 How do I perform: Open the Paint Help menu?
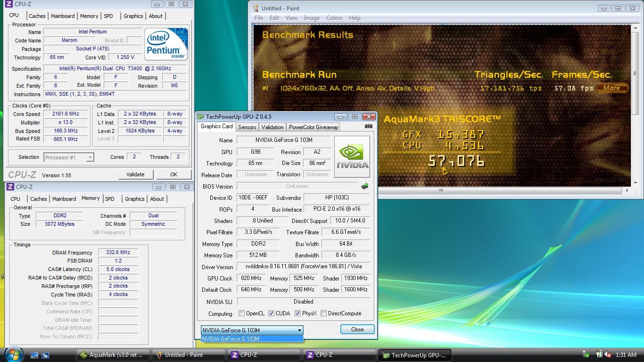355,18
